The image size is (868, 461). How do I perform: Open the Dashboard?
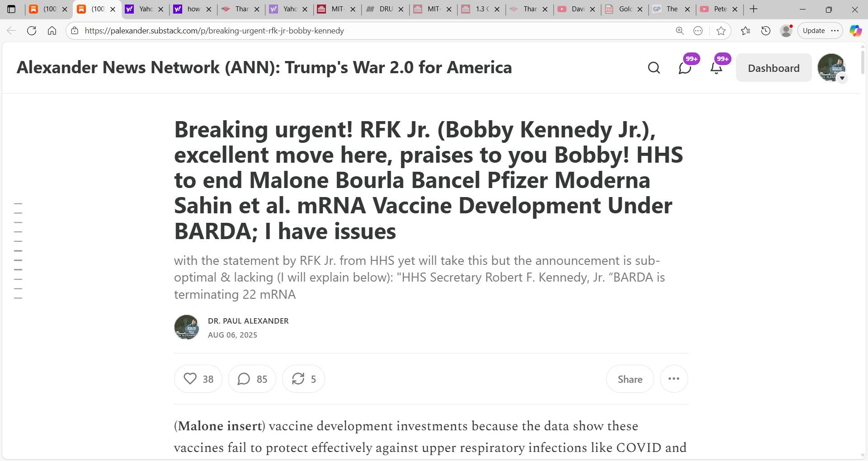coord(774,68)
